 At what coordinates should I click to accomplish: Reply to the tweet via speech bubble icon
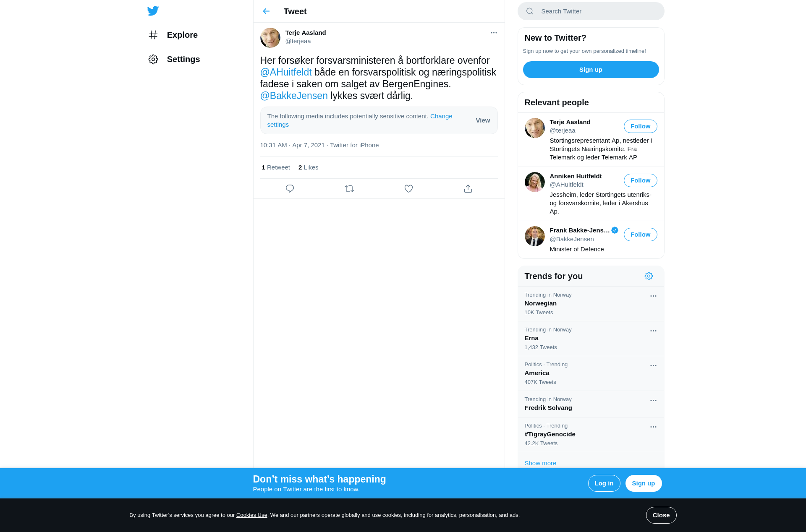click(290, 189)
